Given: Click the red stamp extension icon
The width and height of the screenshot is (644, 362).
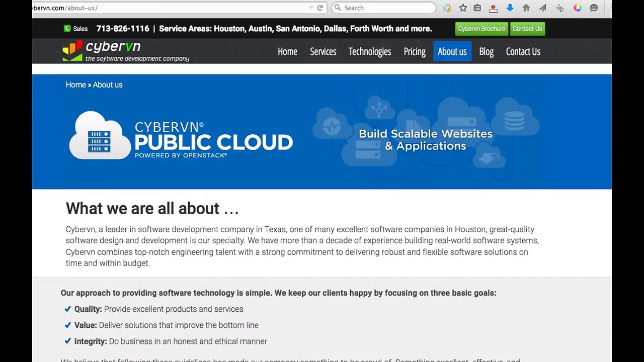Looking at the screenshot, I should [493, 8].
